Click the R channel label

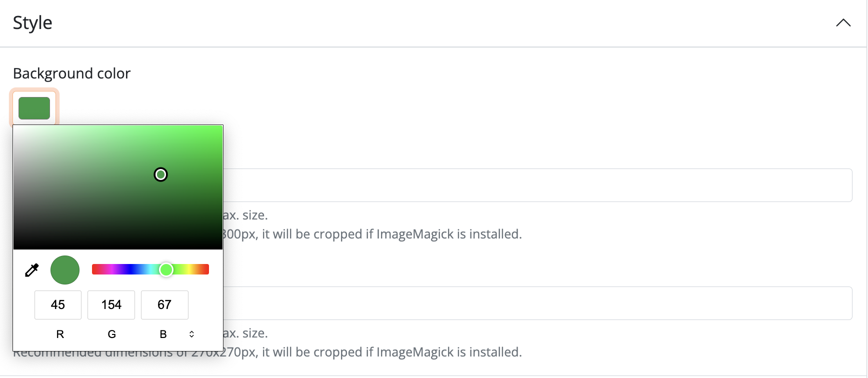click(60, 334)
